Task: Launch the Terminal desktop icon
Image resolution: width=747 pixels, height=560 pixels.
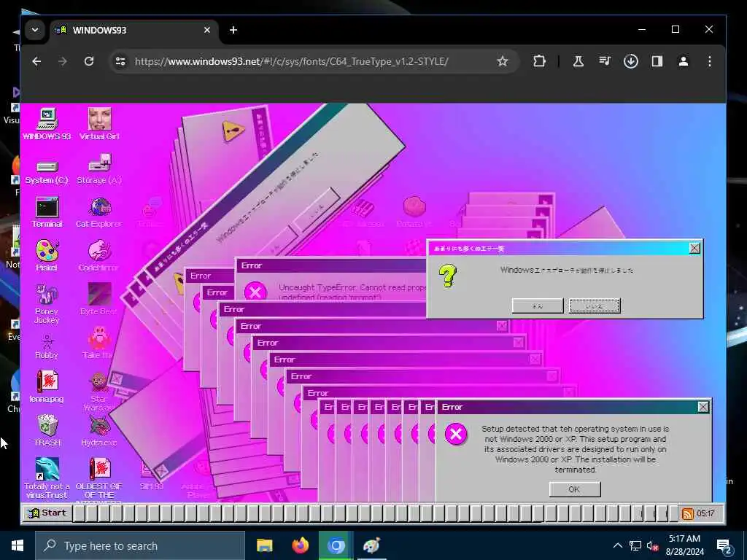Action: 47,213
